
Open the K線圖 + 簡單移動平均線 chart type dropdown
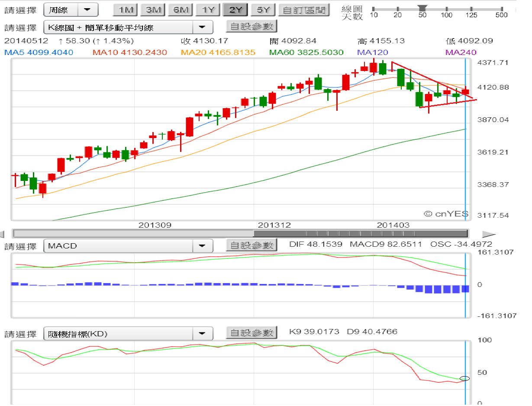[x=129, y=28]
